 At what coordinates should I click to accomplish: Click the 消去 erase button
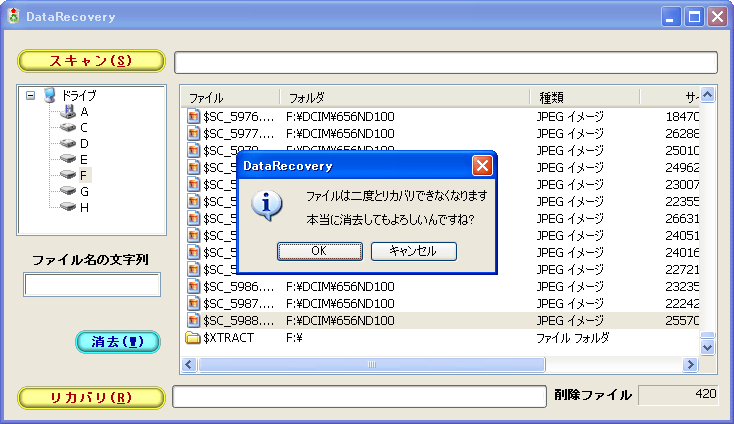118,342
